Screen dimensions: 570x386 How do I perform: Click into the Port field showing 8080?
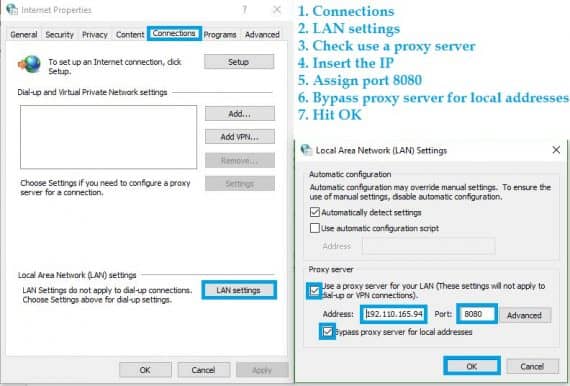point(477,314)
